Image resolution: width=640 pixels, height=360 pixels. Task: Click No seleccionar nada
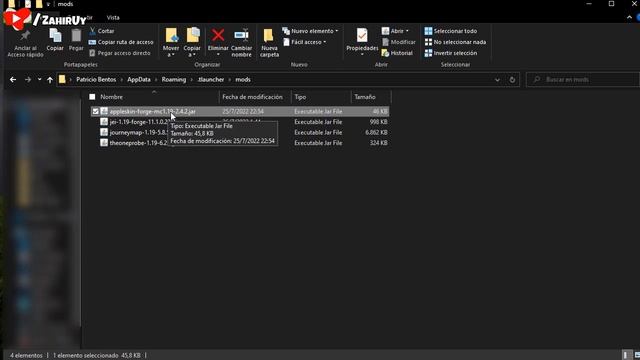(455, 42)
